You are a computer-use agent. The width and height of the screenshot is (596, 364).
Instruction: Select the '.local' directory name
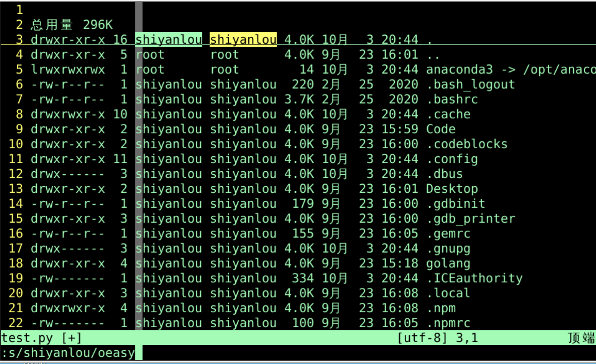point(449,293)
